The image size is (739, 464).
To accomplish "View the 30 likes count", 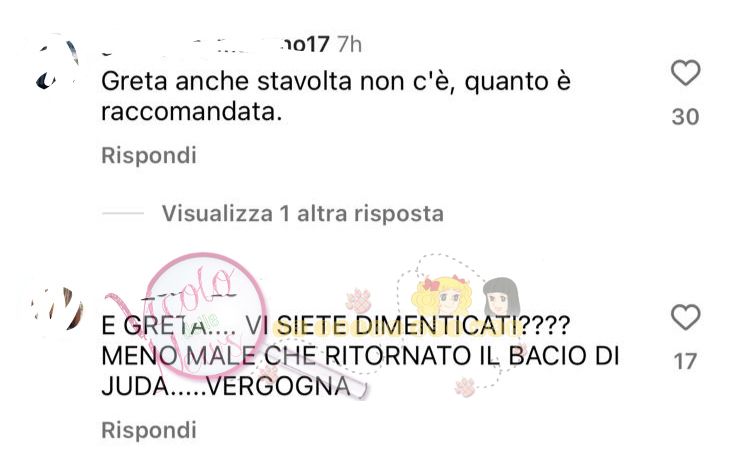I will click(685, 117).
